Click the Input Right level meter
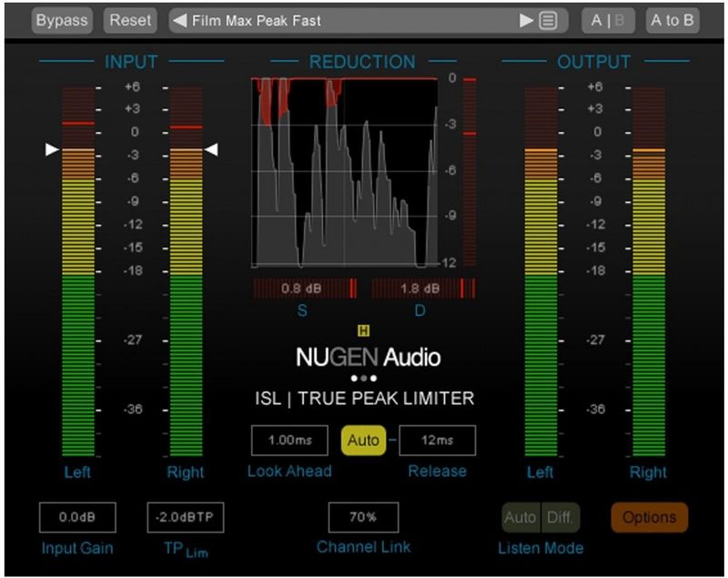 187,271
